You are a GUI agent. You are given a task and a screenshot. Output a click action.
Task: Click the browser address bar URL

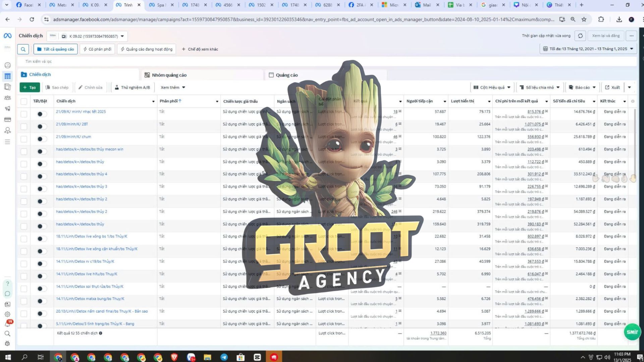pyautogui.click(x=304, y=19)
